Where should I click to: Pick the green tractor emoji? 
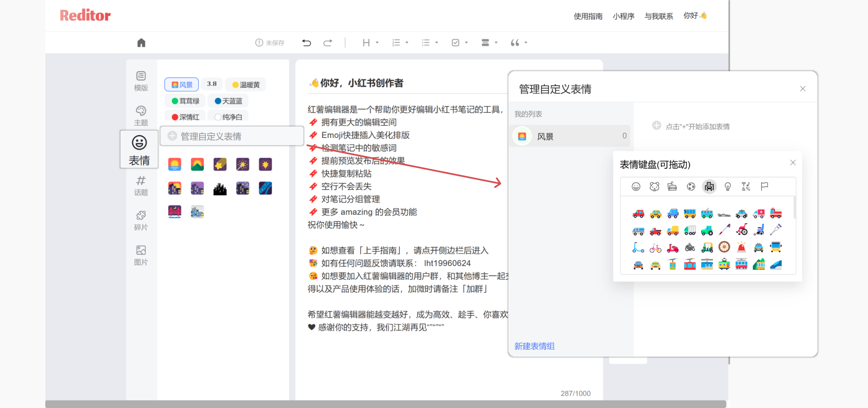pyautogui.click(x=707, y=230)
